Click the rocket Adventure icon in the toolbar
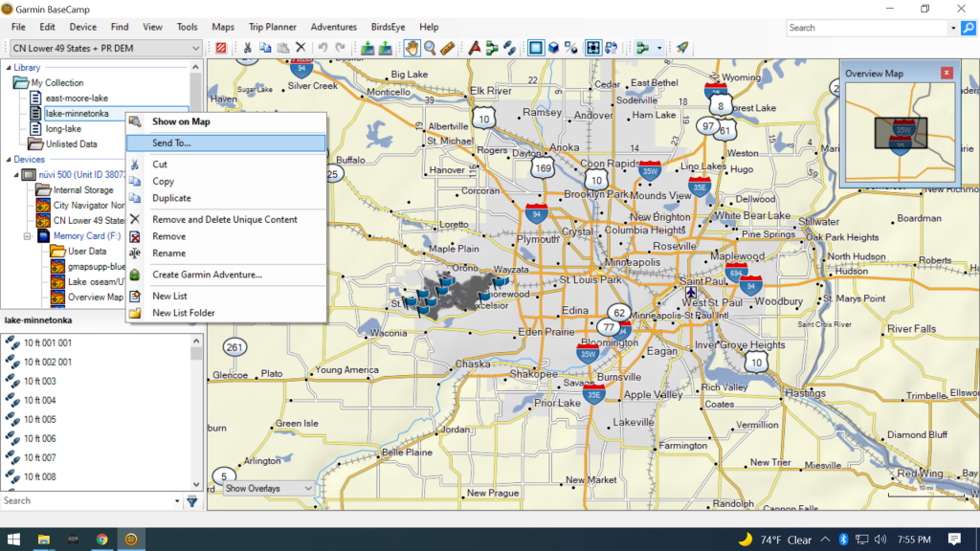 coord(681,48)
